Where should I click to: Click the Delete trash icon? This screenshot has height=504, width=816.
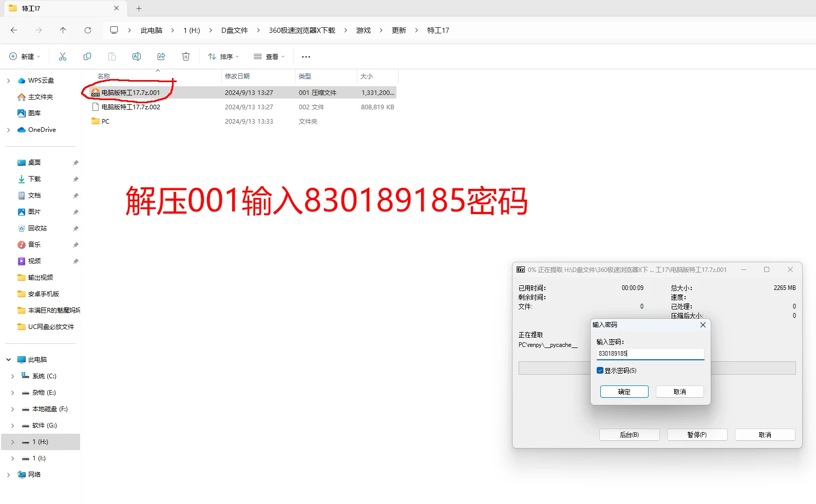coord(186,56)
